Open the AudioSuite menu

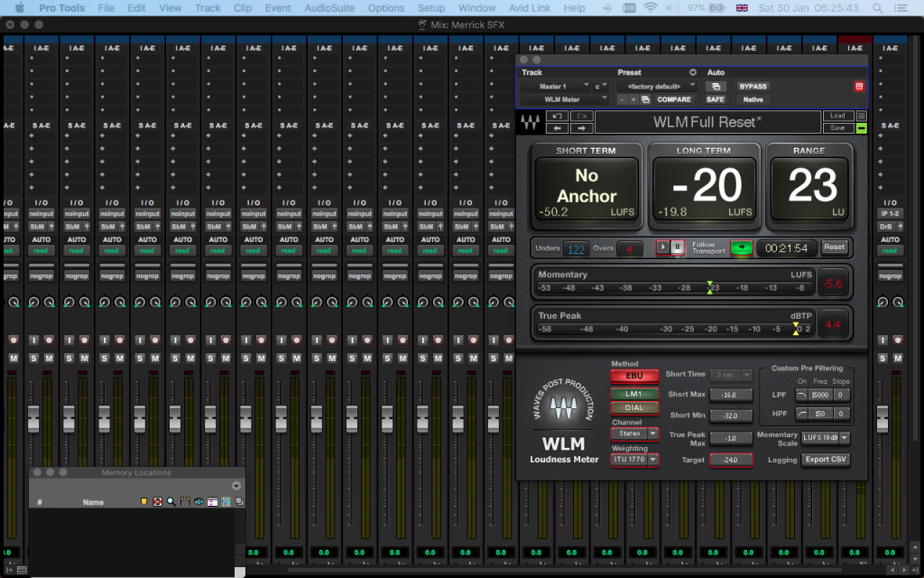tap(329, 8)
